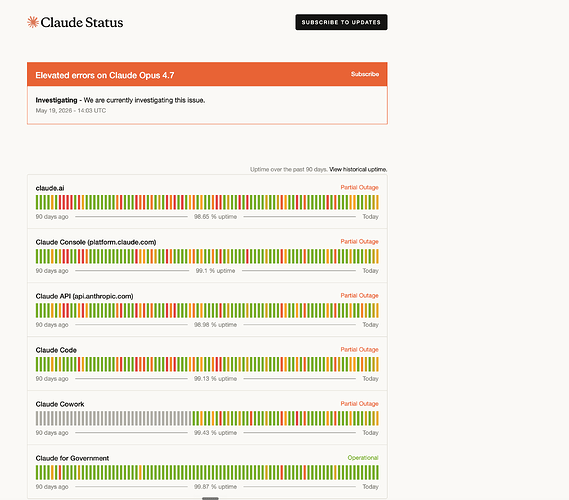The height and width of the screenshot is (500, 569).
Task: Click the Today label in the claude.ai row
Action: tap(371, 217)
